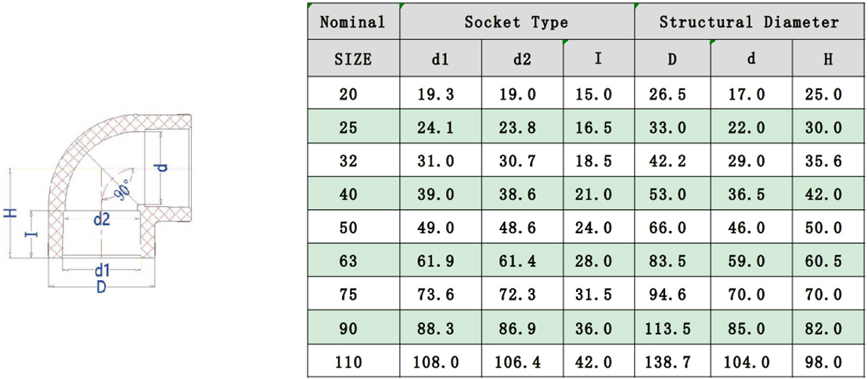Select the SIZE header cell
Viewport: 868px width, 379px height.
pos(353,59)
